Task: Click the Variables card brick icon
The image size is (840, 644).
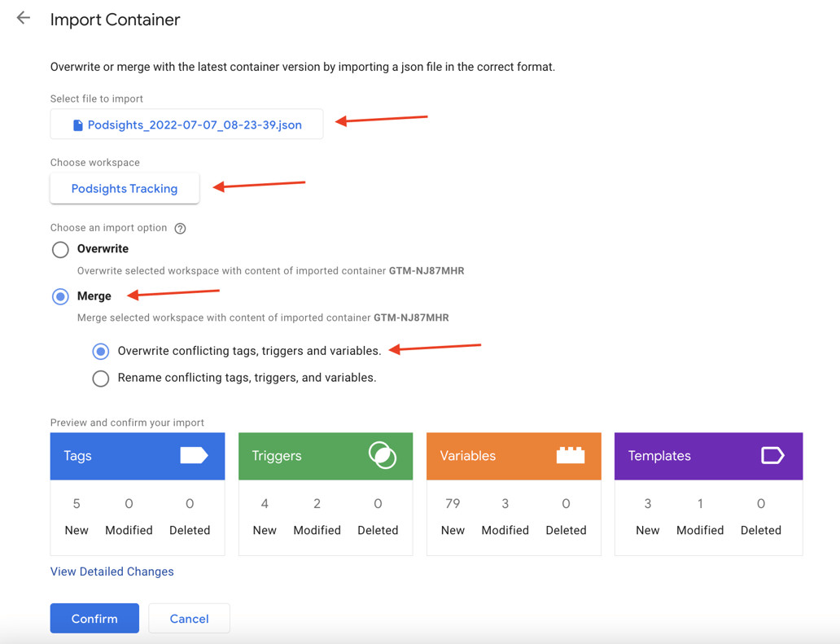Action: point(571,455)
